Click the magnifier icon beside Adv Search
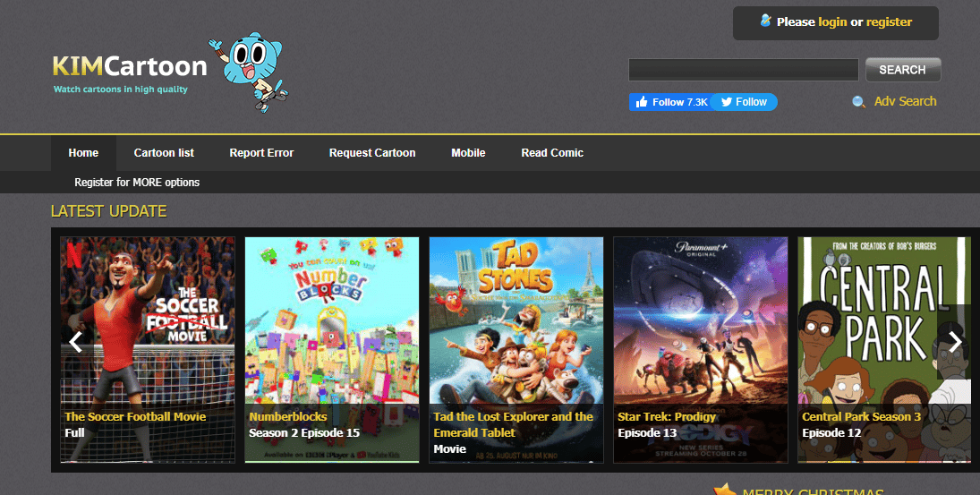The image size is (980, 495). click(859, 102)
